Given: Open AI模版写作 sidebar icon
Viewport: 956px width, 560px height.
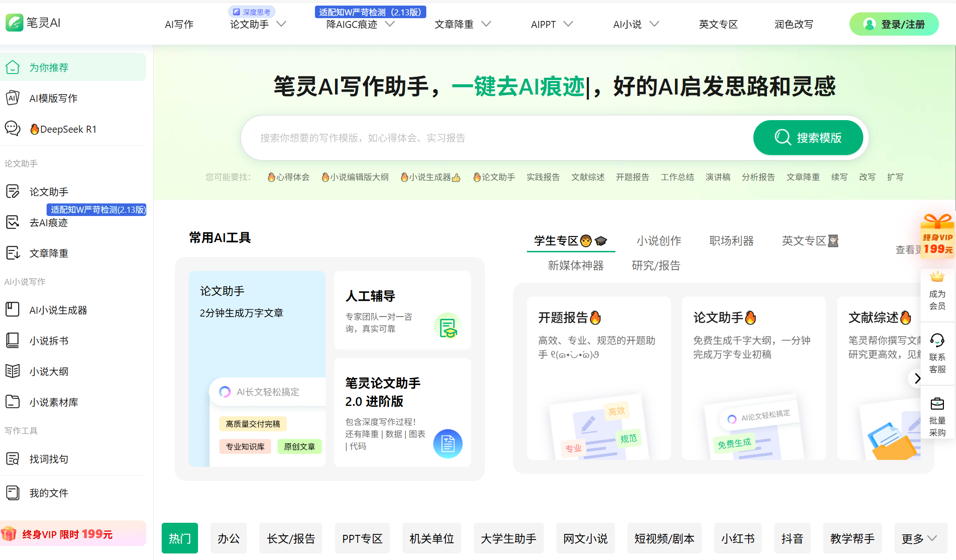Looking at the screenshot, I should (13, 98).
